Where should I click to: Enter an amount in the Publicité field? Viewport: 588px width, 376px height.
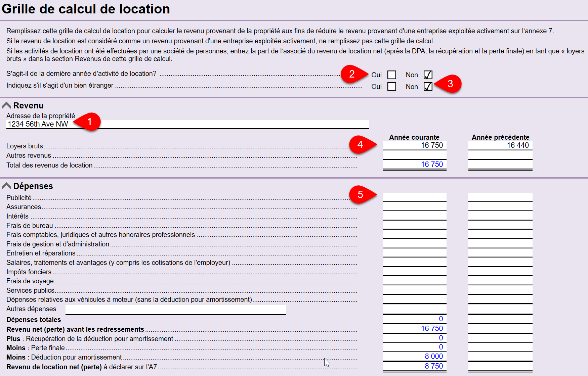(x=414, y=197)
